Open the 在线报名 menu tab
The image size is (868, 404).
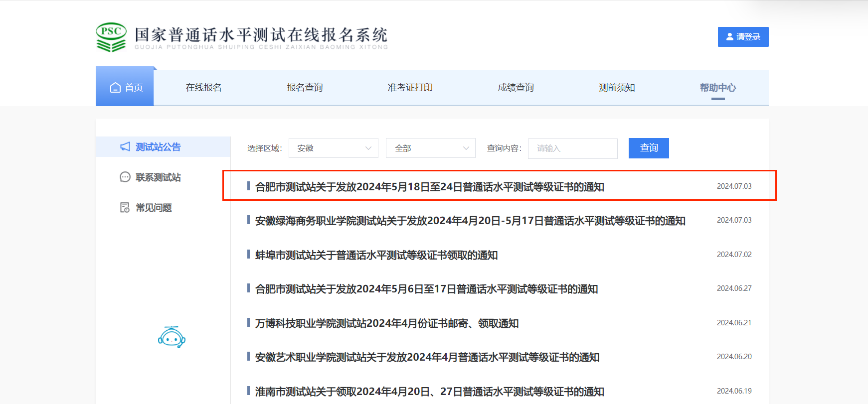click(x=203, y=88)
